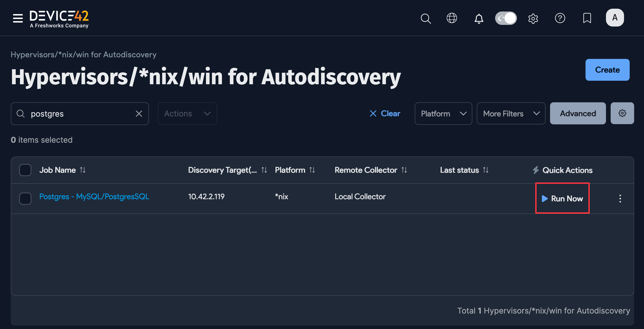Click the Hypervisors breadcrumb link
The height and width of the screenshot is (329, 644).
(x=84, y=54)
